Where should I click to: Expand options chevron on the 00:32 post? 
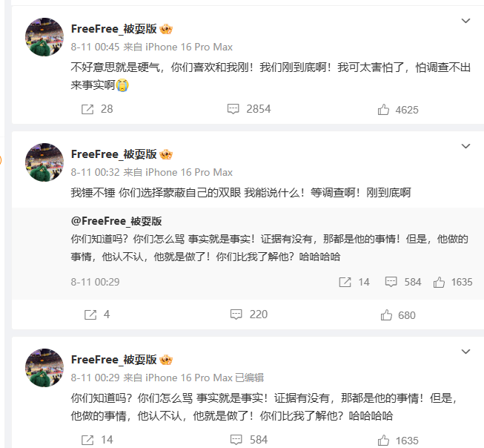click(465, 146)
